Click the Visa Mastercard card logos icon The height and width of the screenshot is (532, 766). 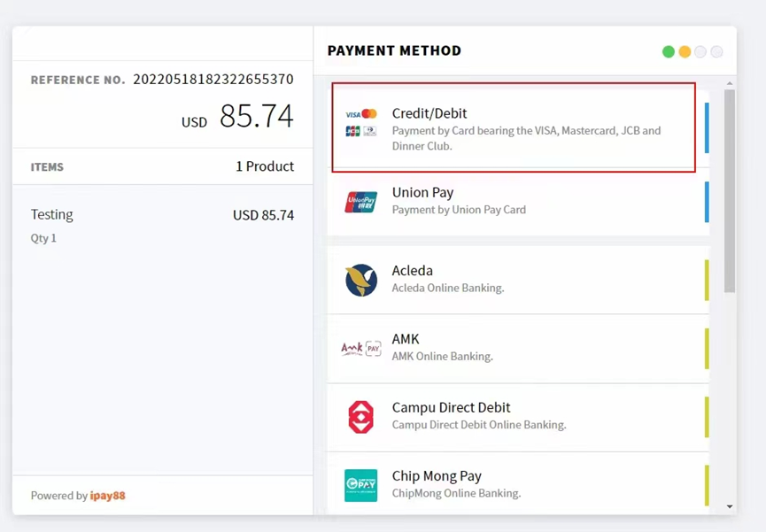tap(361, 123)
